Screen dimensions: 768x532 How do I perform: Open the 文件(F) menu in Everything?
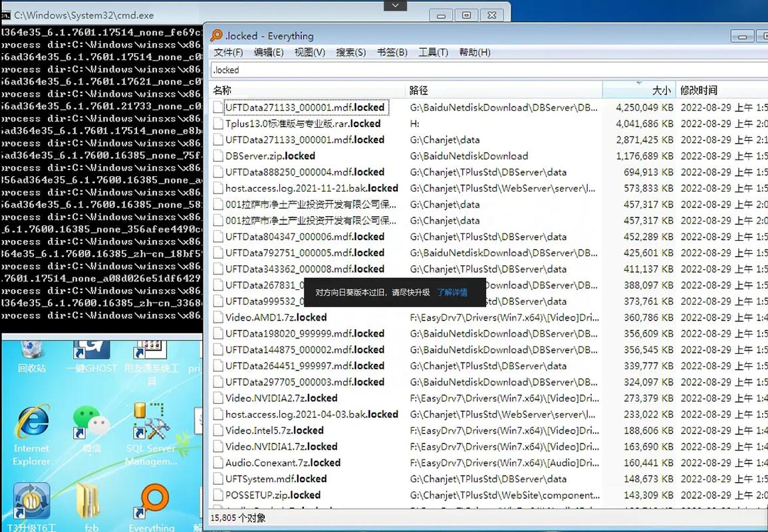[x=228, y=52]
